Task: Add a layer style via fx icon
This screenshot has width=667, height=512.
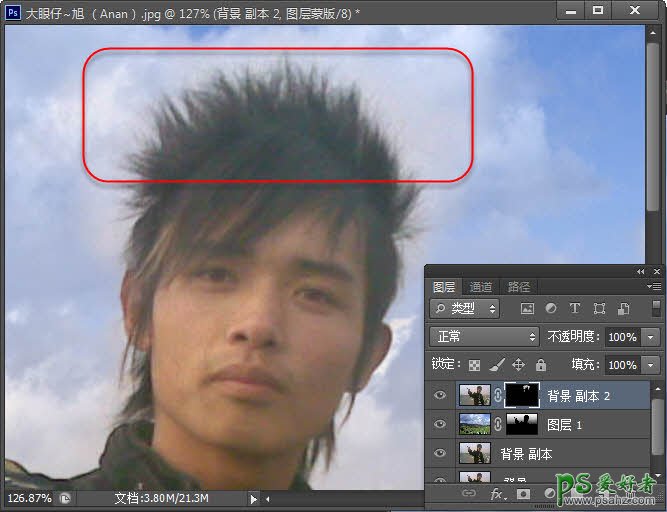Action: [496, 494]
